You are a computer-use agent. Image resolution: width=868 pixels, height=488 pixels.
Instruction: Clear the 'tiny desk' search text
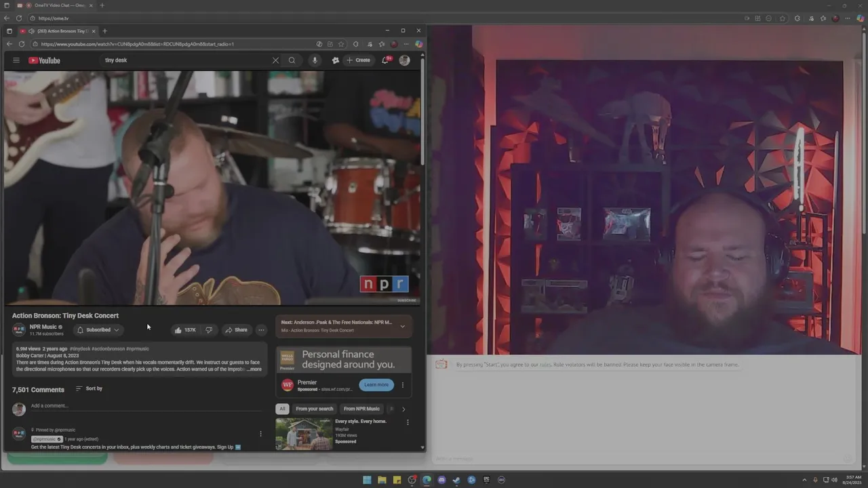coord(275,60)
